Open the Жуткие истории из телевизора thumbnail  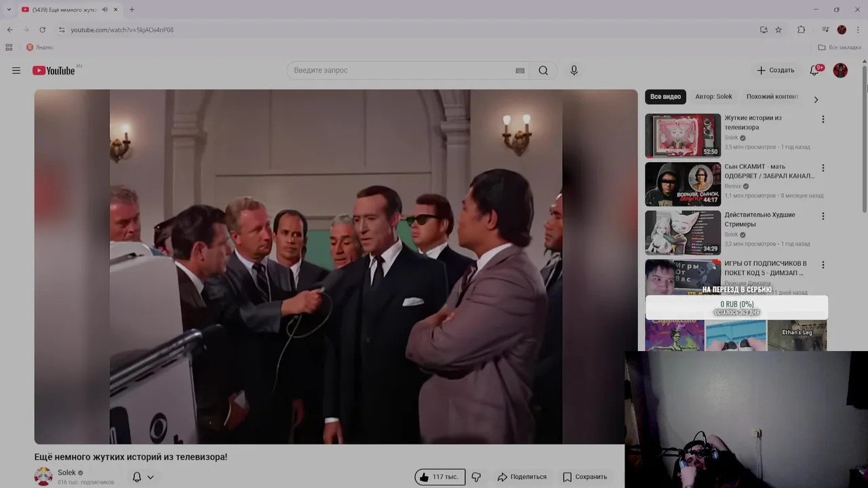point(683,136)
